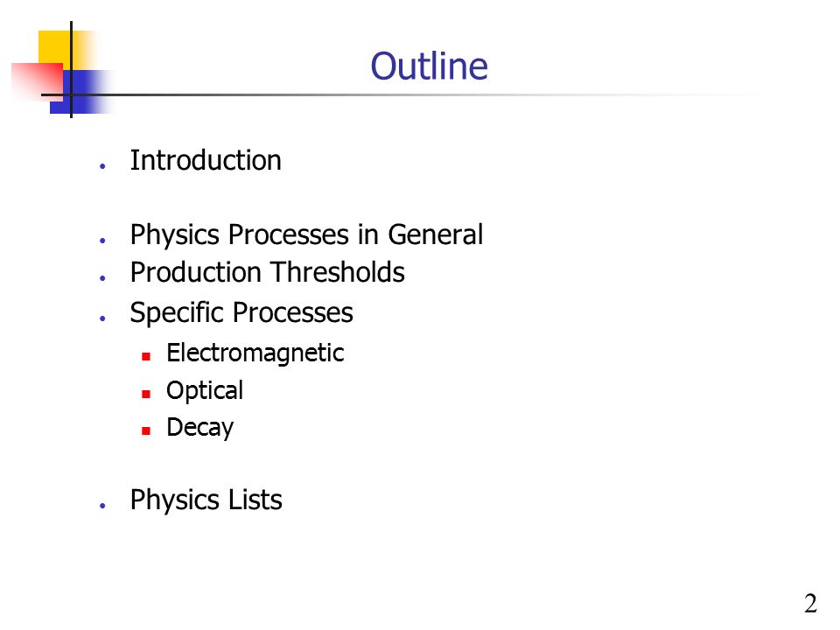Select the Specific Processes bullet
840x630 pixels.
[241, 312]
